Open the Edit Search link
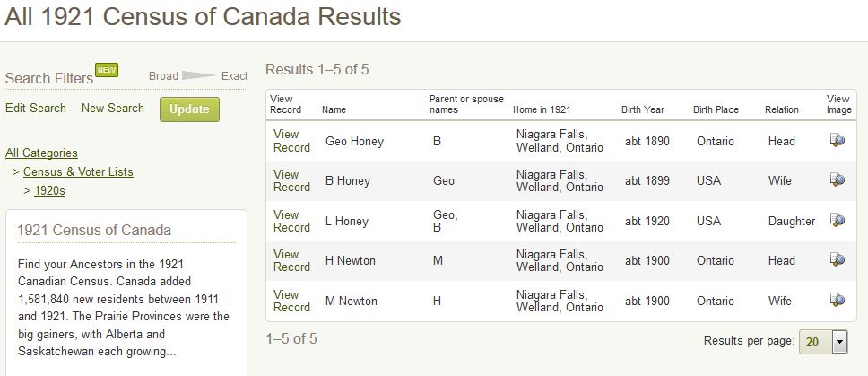This screenshot has width=868, height=376. (x=36, y=108)
